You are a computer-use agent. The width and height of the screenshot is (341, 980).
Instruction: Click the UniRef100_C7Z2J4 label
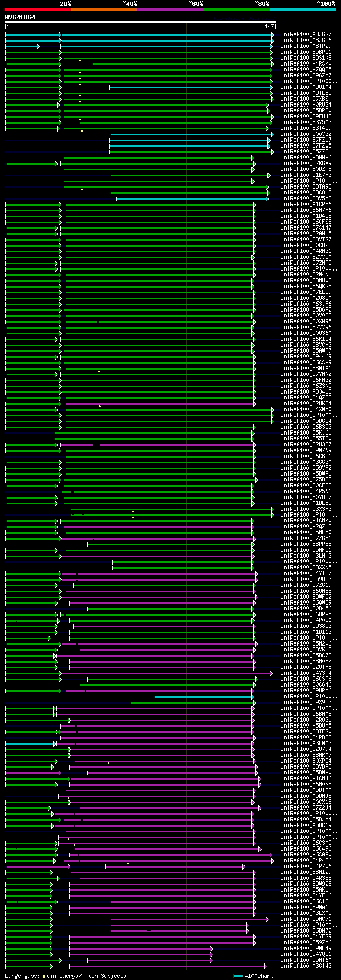coord(306,808)
